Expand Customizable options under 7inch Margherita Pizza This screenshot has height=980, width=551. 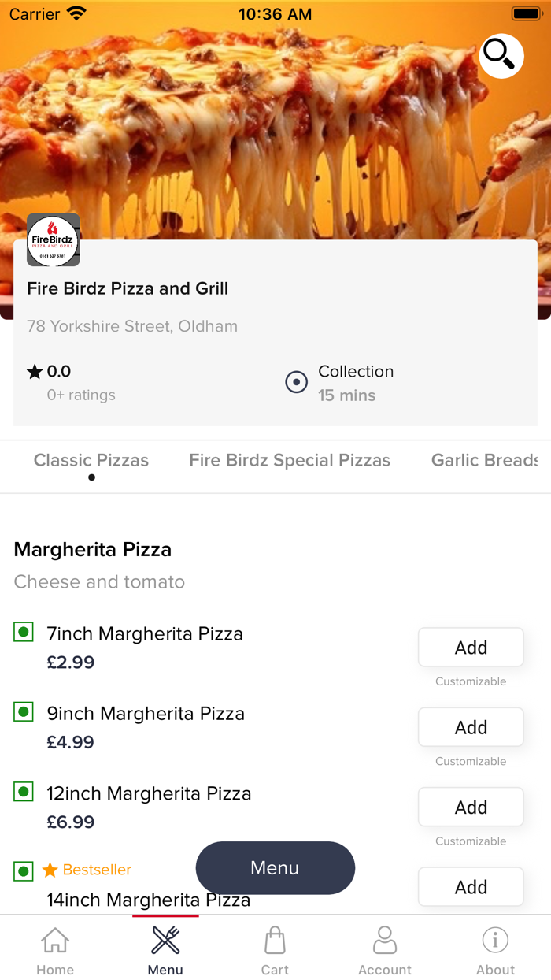point(470,681)
